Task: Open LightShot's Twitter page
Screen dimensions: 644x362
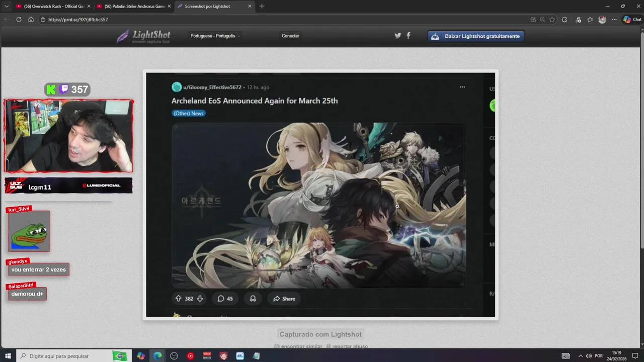Action: tap(397, 36)
